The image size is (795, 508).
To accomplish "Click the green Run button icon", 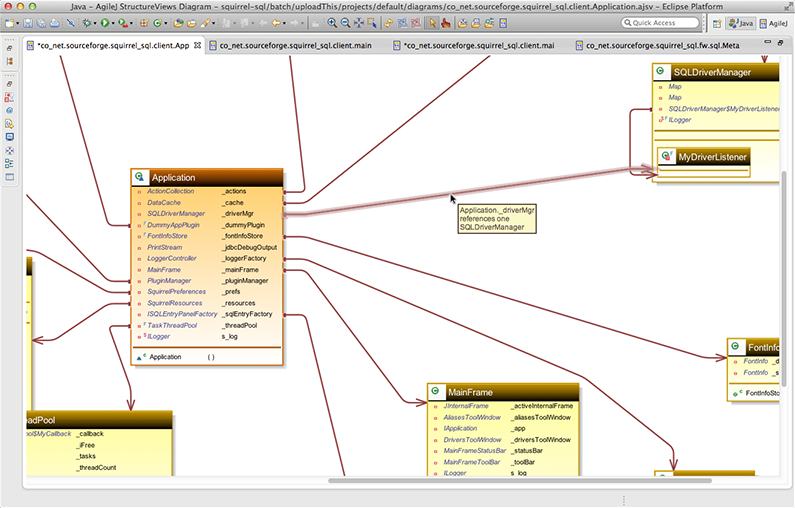I will (x=104, y=23).
